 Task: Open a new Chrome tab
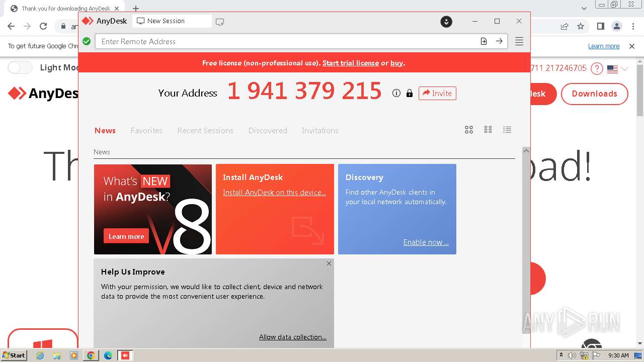click(x=136, y=9)
